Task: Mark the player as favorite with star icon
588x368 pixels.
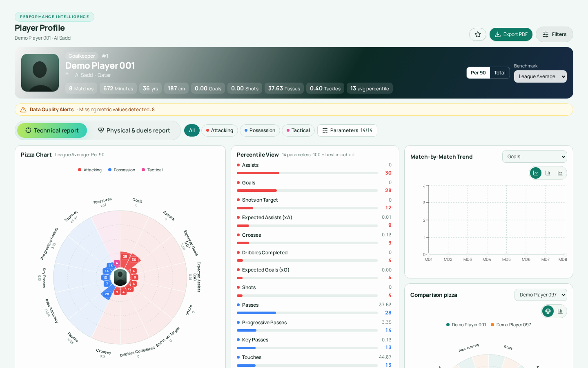Action: 478,34
